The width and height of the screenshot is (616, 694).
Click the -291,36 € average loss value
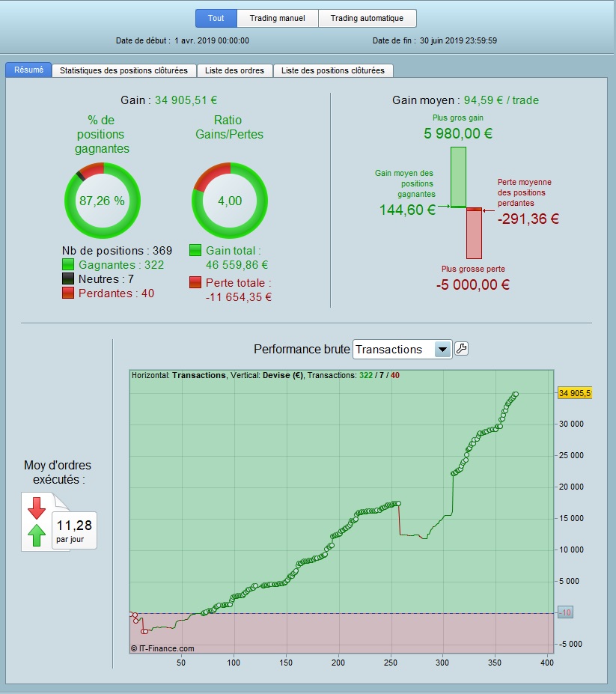(x=528, y=219)
